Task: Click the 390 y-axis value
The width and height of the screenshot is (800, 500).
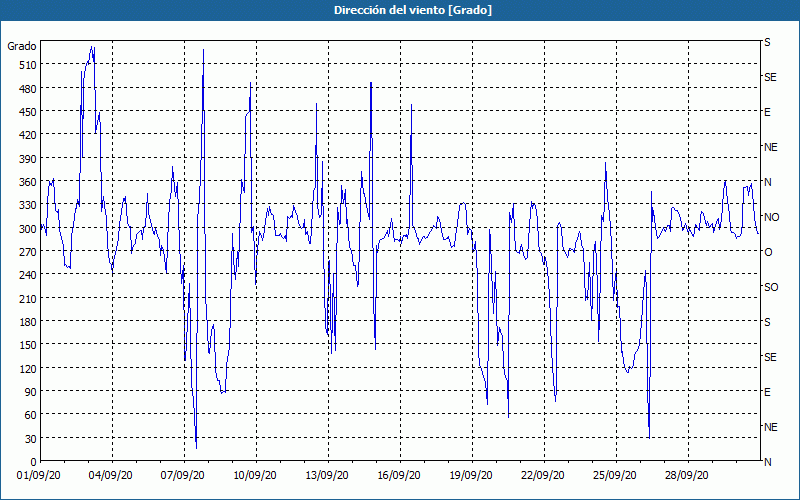Action: [28, 159]
